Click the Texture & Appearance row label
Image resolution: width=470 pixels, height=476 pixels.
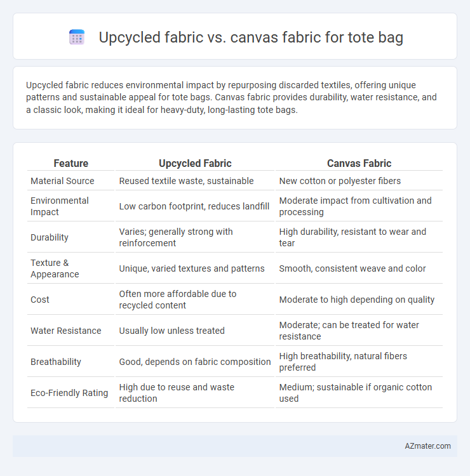55,268
